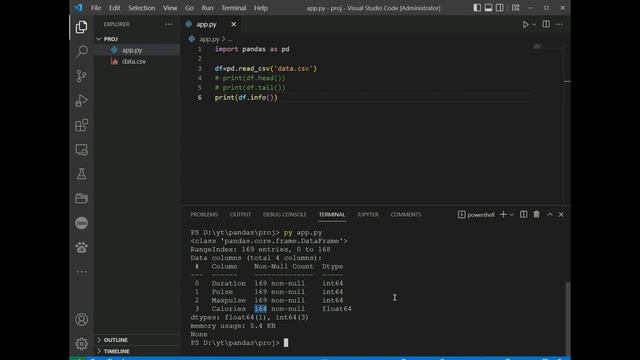Click the import pandas as pd line

click(252, 49)
